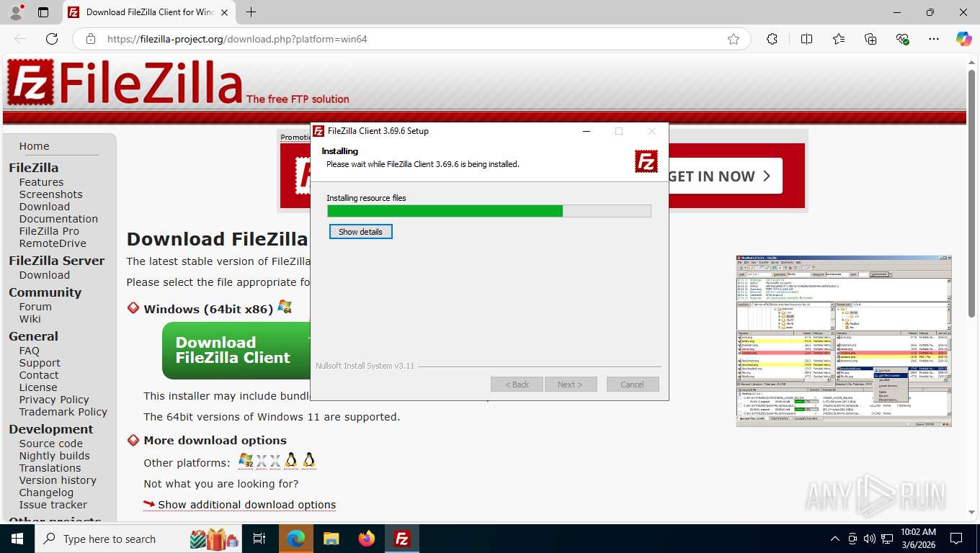Open the tab actions menu icon
980x553 pixels.
click(43, 12)
